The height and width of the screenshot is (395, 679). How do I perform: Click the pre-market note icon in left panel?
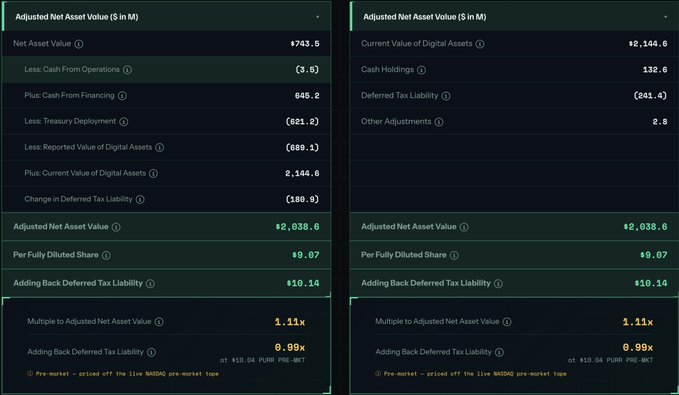pos(30,374)
